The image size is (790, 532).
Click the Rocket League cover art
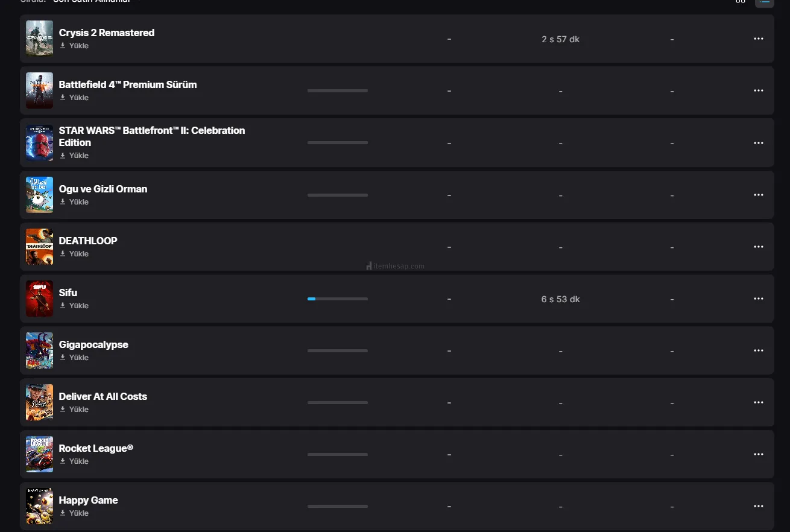tap(39, 454)
